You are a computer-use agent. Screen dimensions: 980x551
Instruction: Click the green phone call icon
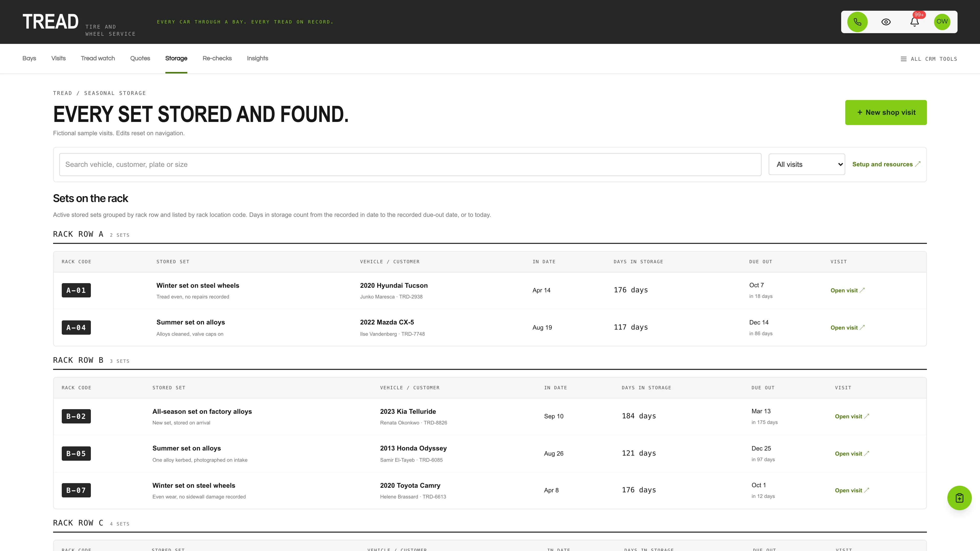(857, 22)
